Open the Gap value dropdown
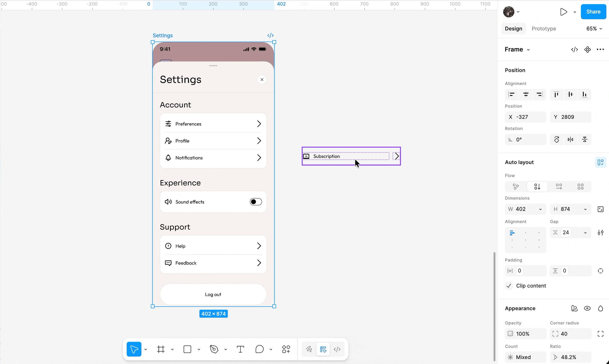This screenshot has width=609, height=364. 585,233
